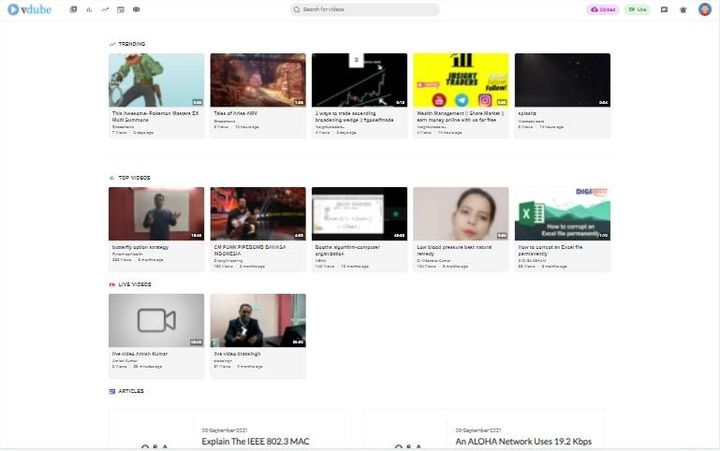Open the live video camera placeholder thumbnail
Viewport: 720px width, 451px height.
[x=157, y=321]
